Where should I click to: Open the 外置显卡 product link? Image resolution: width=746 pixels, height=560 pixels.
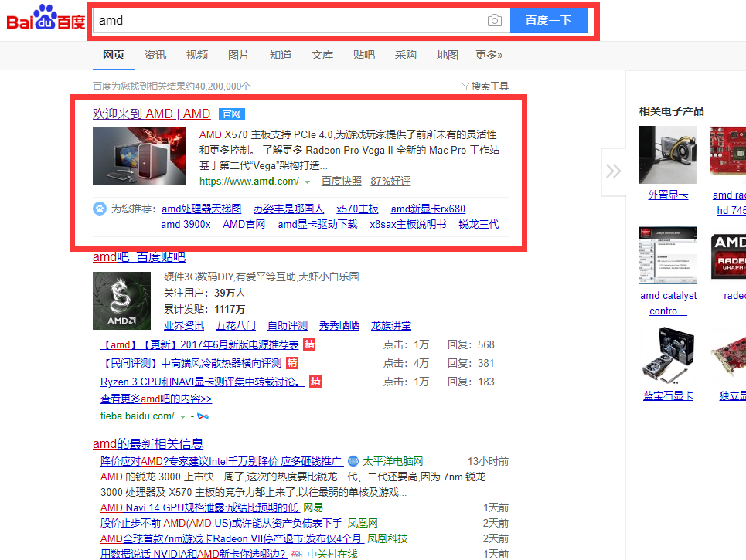(x=668, y=195)
